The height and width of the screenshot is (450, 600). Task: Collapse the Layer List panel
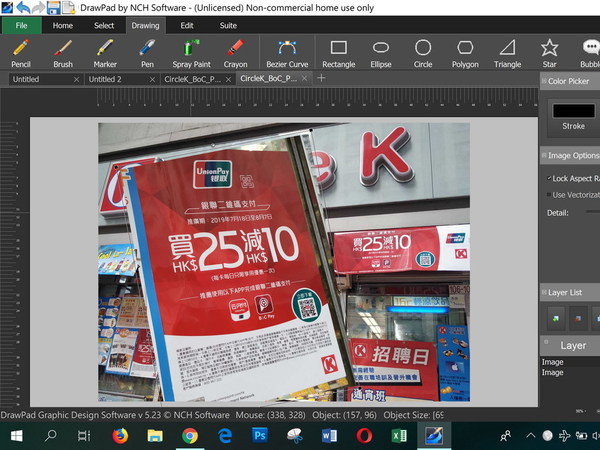click(x=544, y=292)
